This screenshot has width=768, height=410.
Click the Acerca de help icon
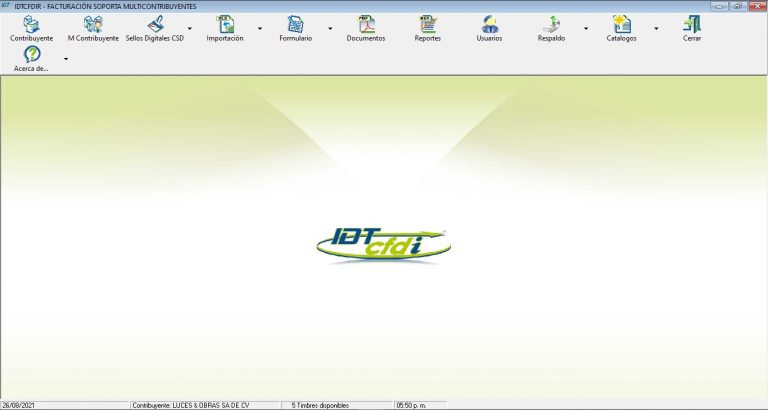point(32,54)
